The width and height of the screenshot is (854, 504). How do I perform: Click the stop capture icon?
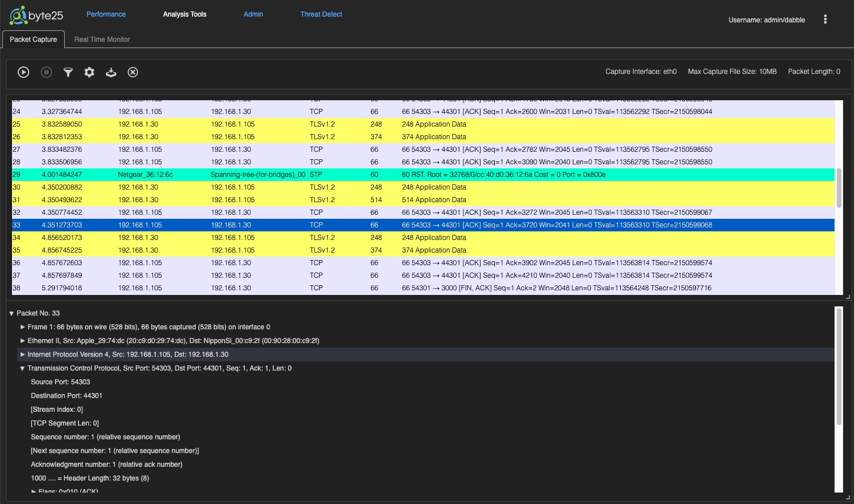click(46, 72)
